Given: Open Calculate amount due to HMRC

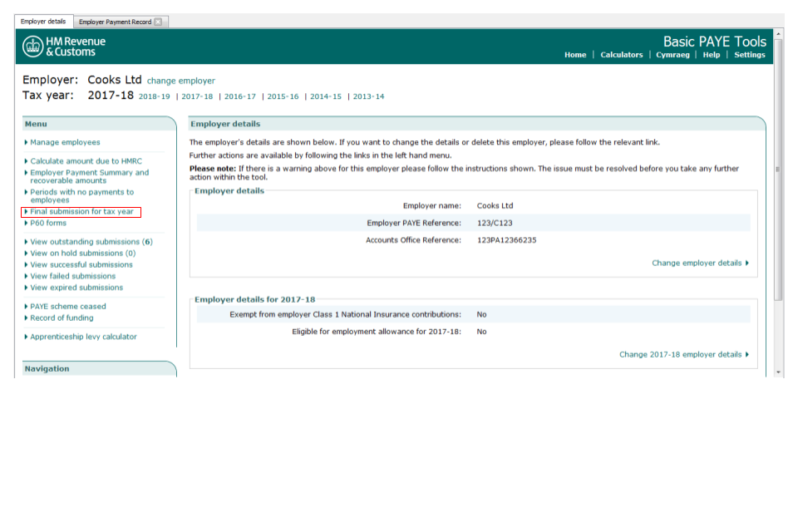Looking at the screenshot, I should (x=86, y=161).
